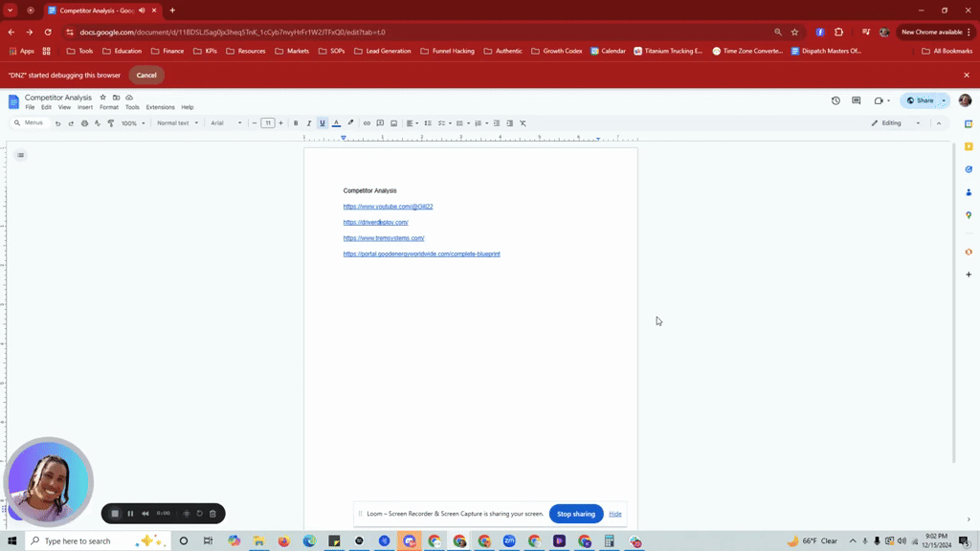The width and height of the screenshot is (980, 551).
Task: Toggle Underline formatting
Action: 323,123
